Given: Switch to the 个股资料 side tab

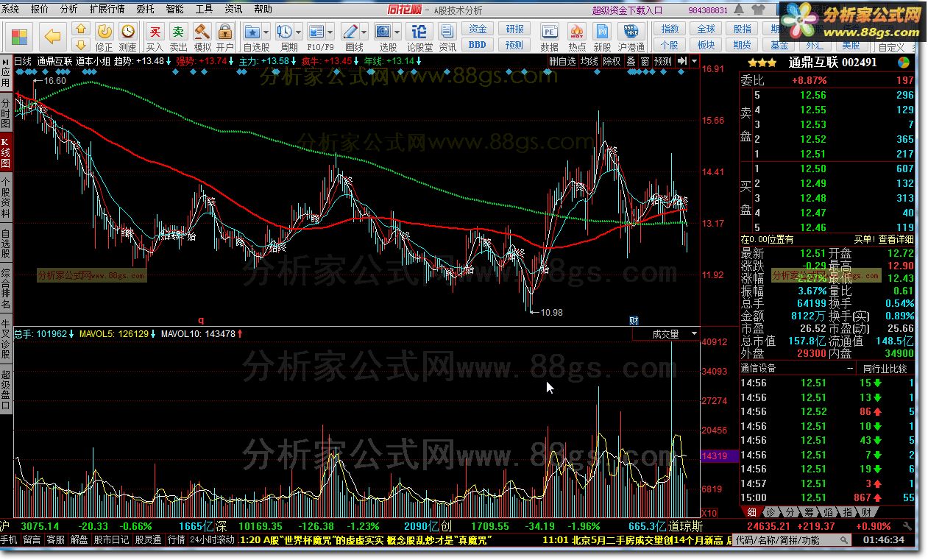Looking at the screenshot, I should (6, 199).
